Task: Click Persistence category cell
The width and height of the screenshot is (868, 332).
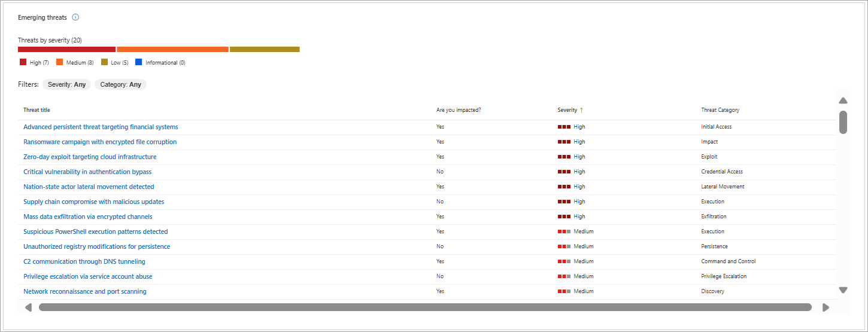Action: (714, 246)
